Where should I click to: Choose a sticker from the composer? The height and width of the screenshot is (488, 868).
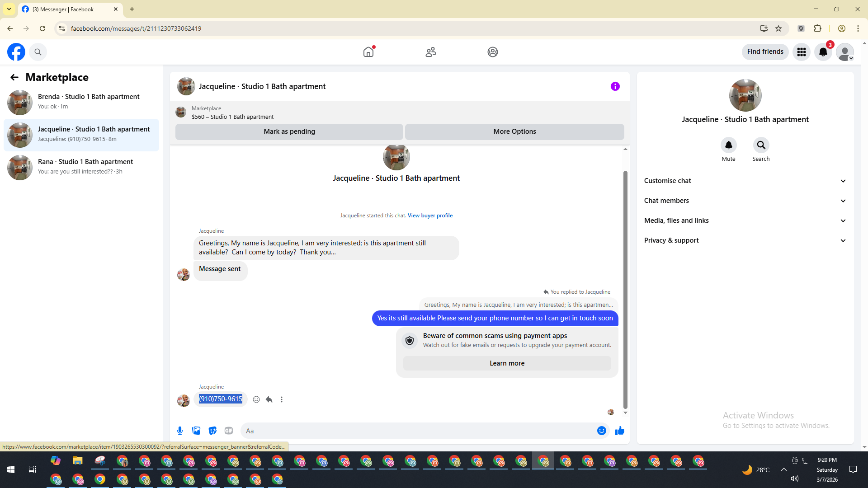212,431
